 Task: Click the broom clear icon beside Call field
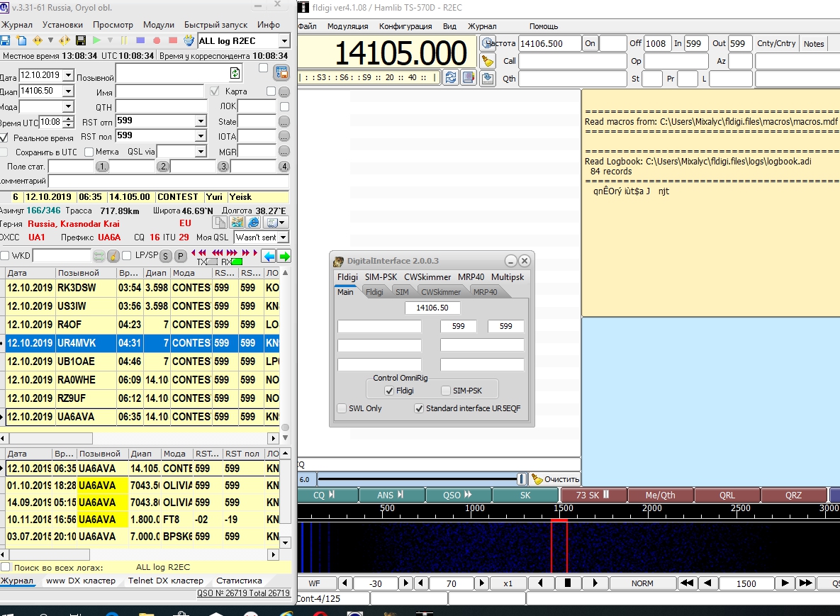tap(488, 61)
